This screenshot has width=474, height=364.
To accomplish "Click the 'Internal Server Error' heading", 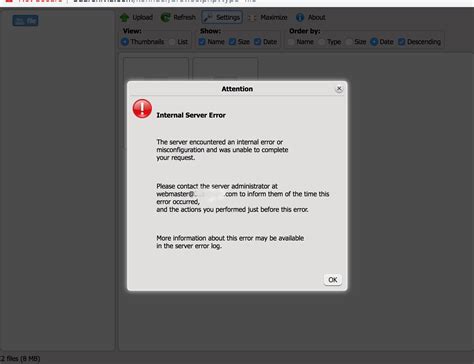I will (191, 115).
